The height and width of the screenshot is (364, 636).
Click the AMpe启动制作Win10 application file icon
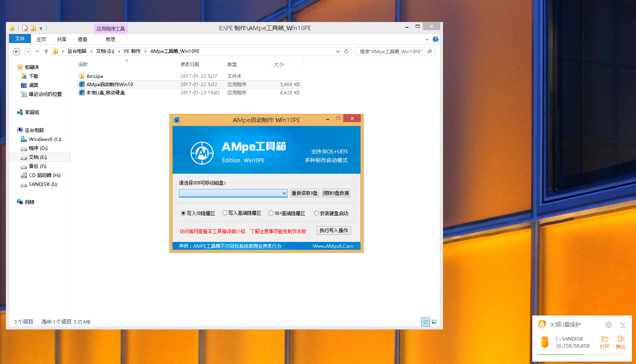82,85
